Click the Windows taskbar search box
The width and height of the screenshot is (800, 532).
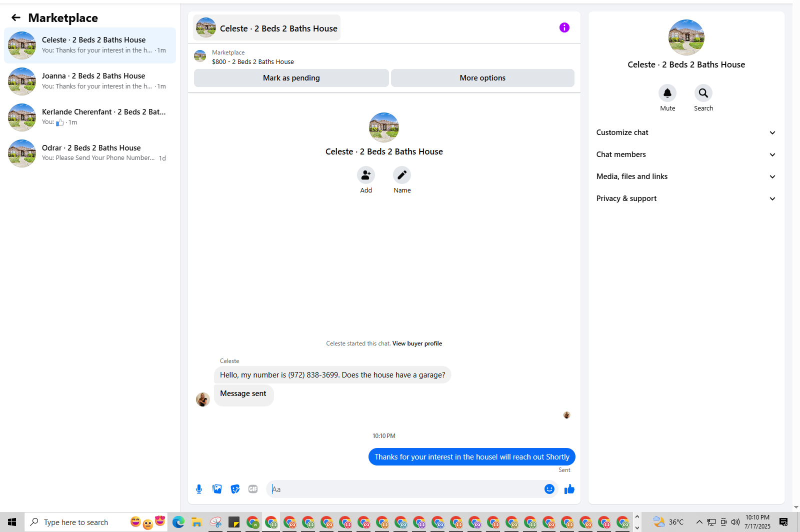96,522
